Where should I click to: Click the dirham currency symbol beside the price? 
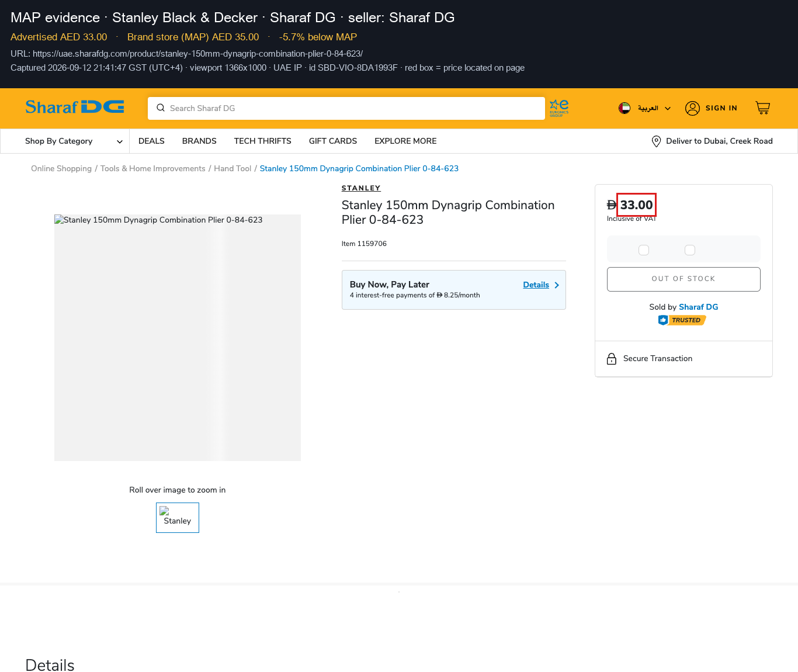(612, 205)
